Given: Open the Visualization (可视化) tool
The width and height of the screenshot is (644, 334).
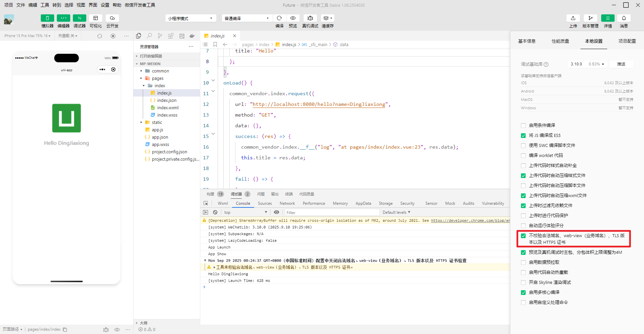Looking at the screenshot, I should coord(96,18).
